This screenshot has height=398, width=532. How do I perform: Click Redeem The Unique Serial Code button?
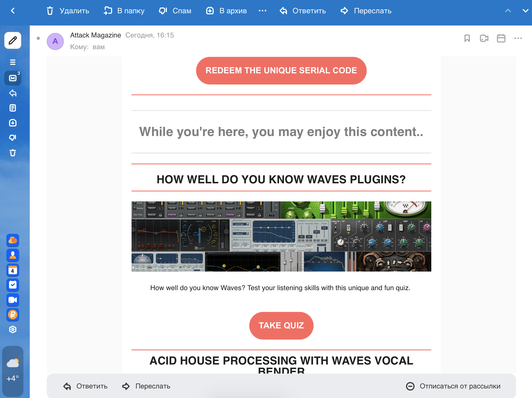[x=281, y=70]
